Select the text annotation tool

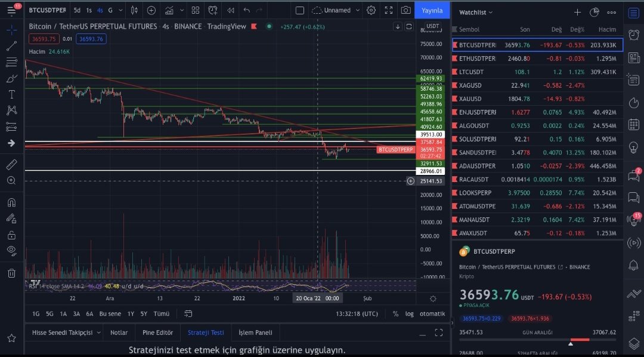click(x=11, y=94)
